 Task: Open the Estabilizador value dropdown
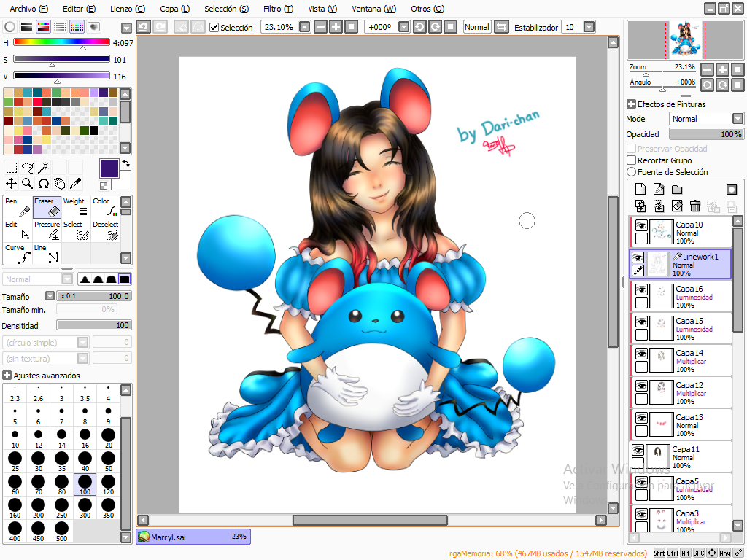(589, 27)
